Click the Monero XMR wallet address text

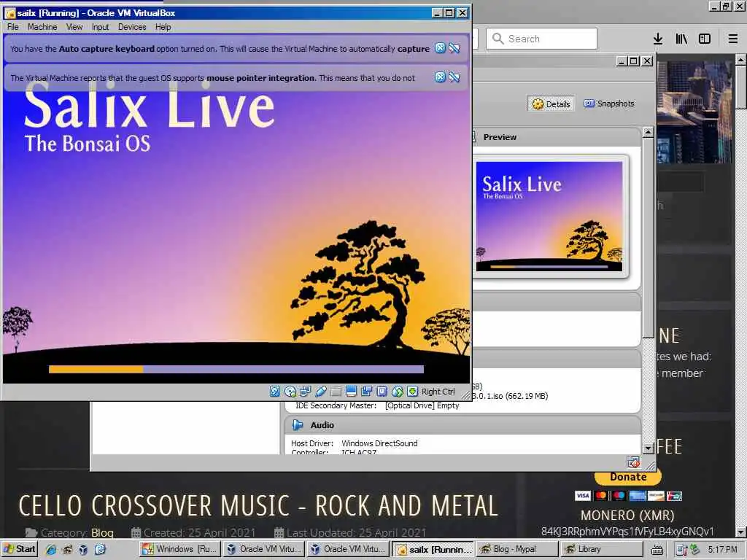point(627,532)
